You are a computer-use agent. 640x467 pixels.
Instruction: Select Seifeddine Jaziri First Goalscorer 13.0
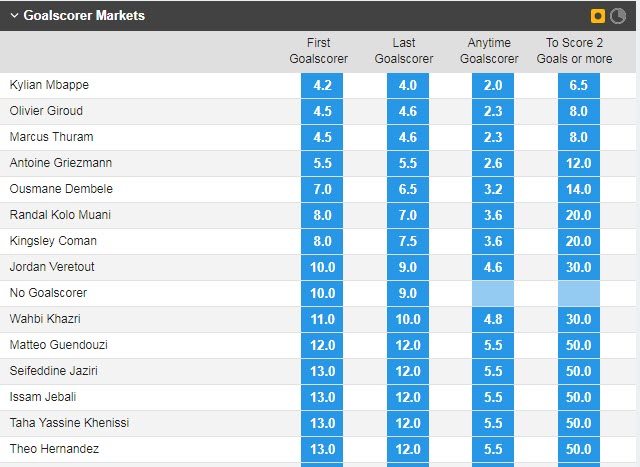click(x=322, y=371)
